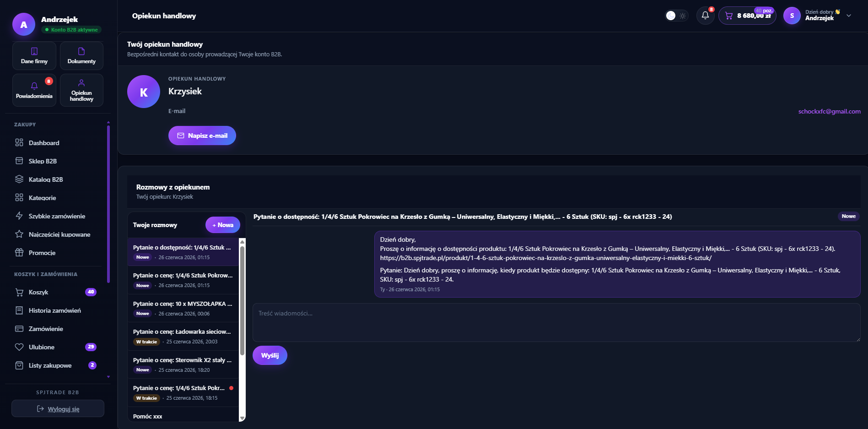Open the shopping cart total 8 680,00 zł
Screen dimensions: 868x429
pos(747,16)
